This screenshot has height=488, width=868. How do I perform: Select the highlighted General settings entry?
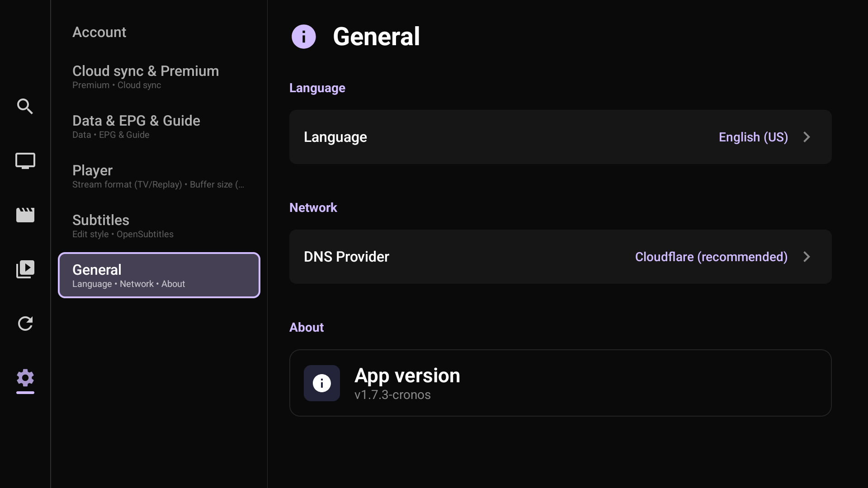pyautogui.click(x=159, y=275)
